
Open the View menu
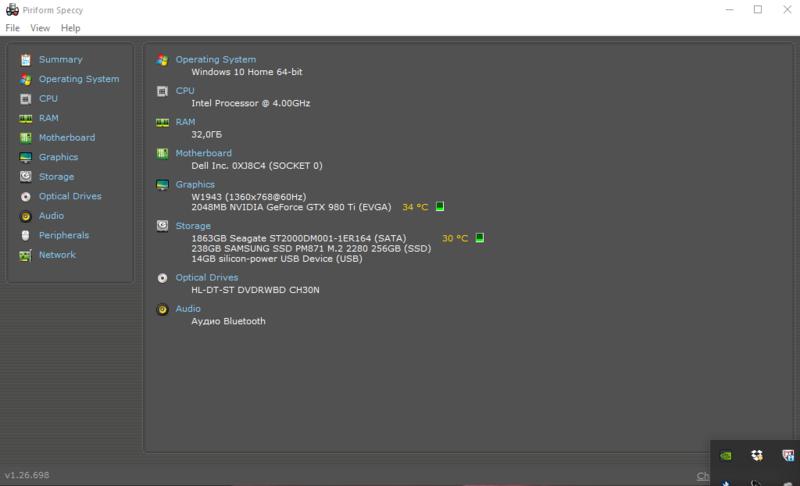point(40,28)
